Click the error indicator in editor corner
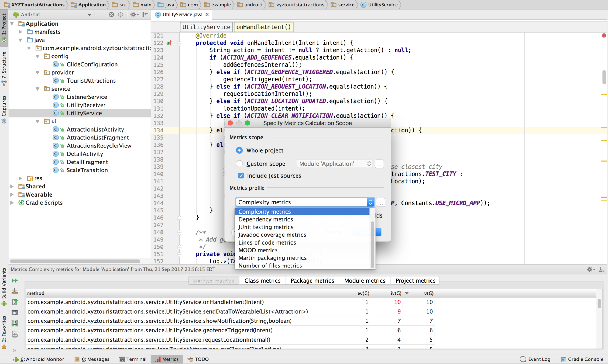The height and width of the screenshot is (364, 608). (x=604, y=36)
